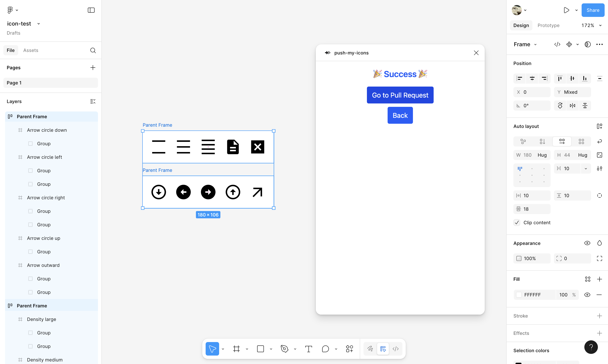Switch to the Assets tab
This screenshot has height=364, width=608.
(x=31, y=50)
